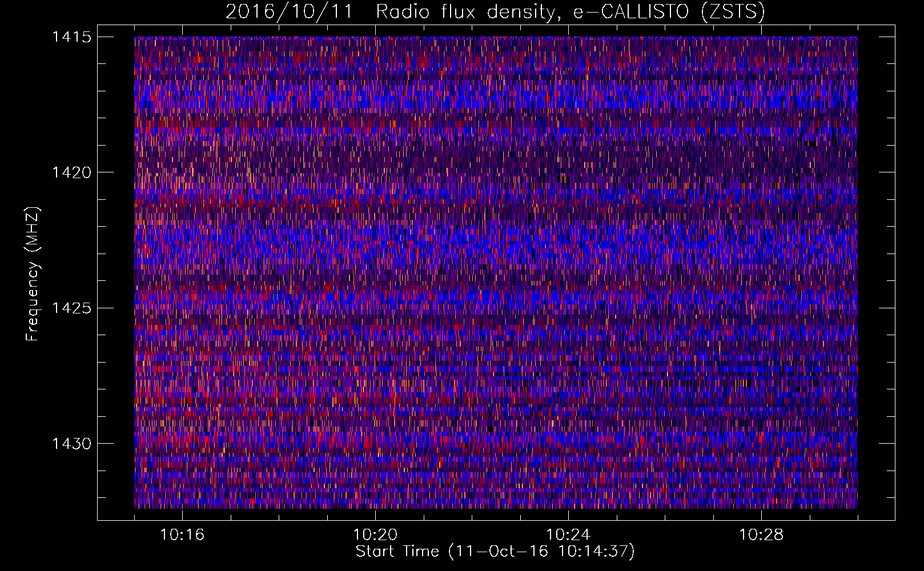Click the 10:24 time axis label
Image resolution: width=924 pixels, height=571 pixels.
point(568,535)
